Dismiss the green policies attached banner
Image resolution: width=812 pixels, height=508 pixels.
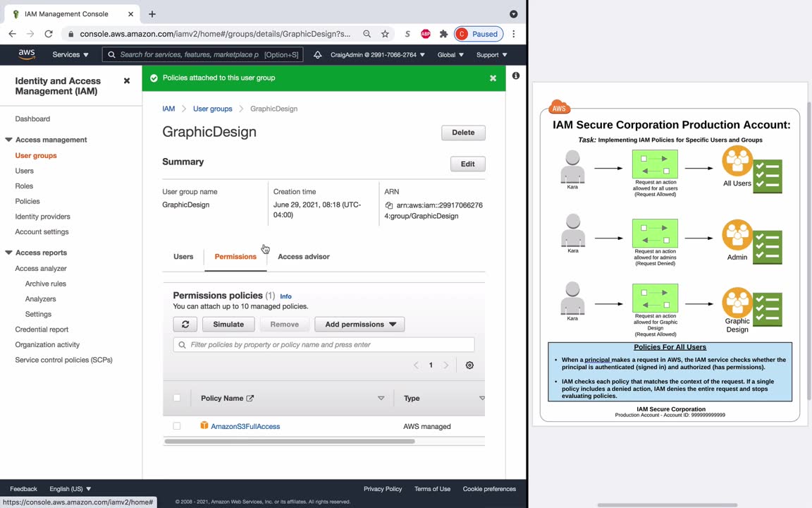493,78
